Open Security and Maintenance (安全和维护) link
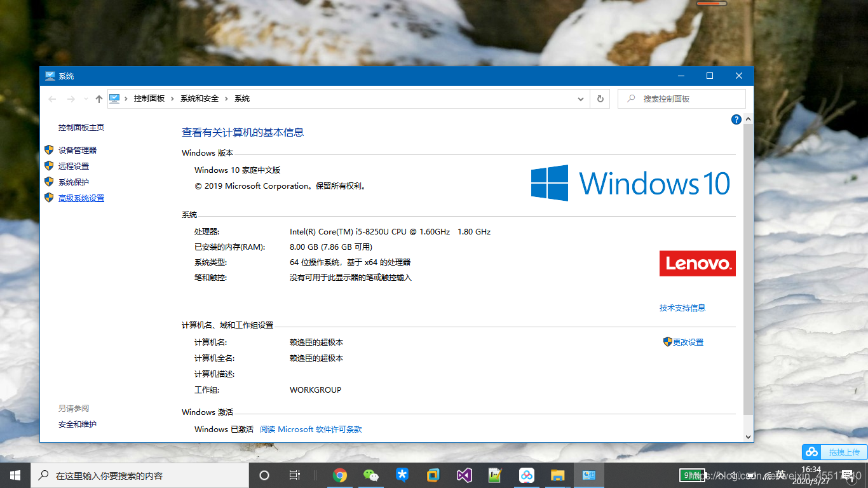 pos(78,424)
